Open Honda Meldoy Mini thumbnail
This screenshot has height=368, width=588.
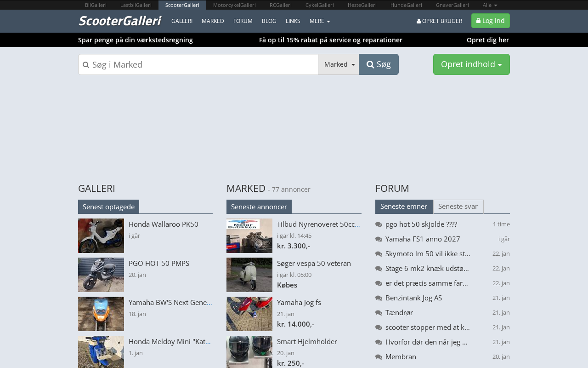click(101, 352)
